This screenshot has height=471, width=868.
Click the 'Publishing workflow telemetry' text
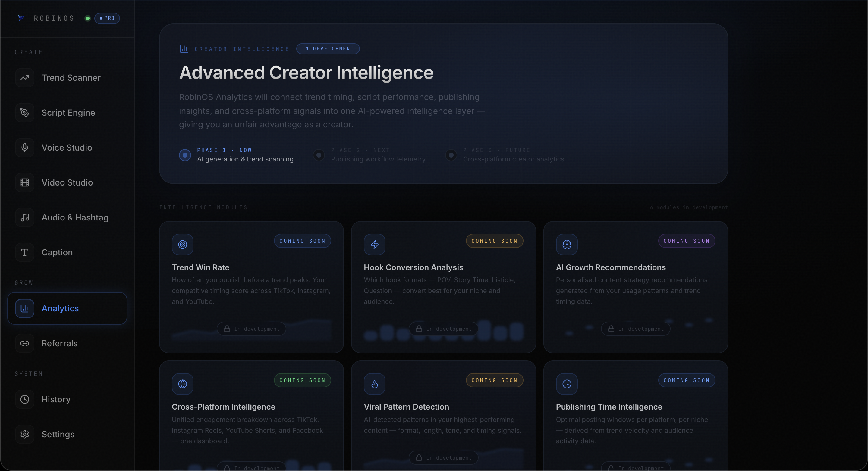(x=378, y=159)
